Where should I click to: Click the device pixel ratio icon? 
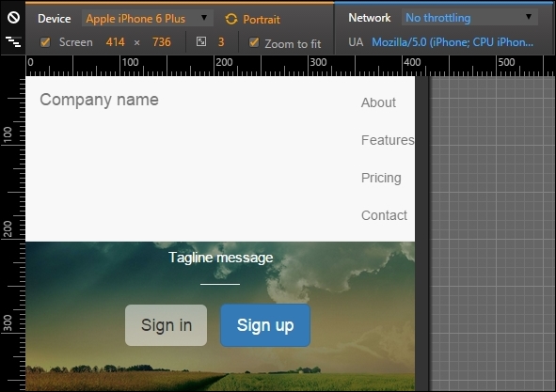(201, 41)
